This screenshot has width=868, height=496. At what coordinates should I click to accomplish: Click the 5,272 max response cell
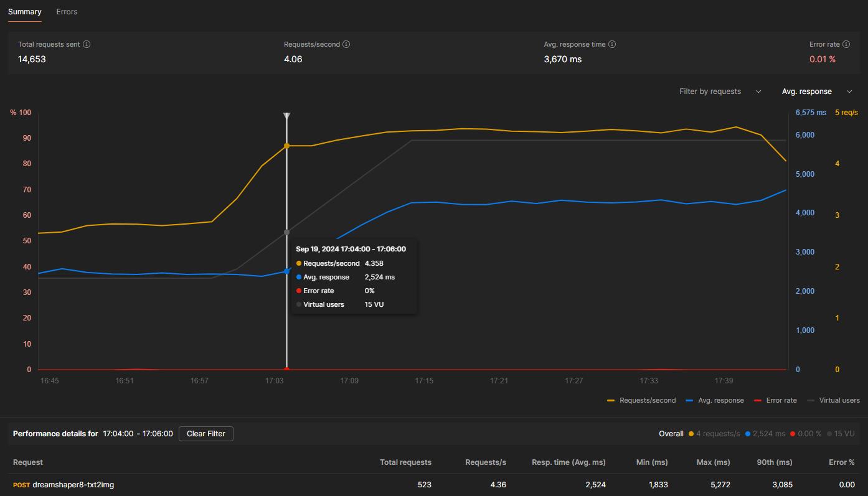(x=719, y=485)
